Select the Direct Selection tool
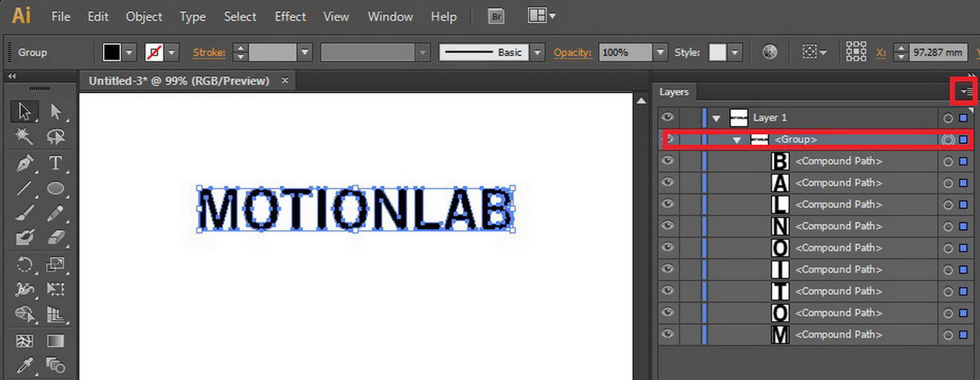Viewport: 980px width, 380px height. click(x=56, y=111)
